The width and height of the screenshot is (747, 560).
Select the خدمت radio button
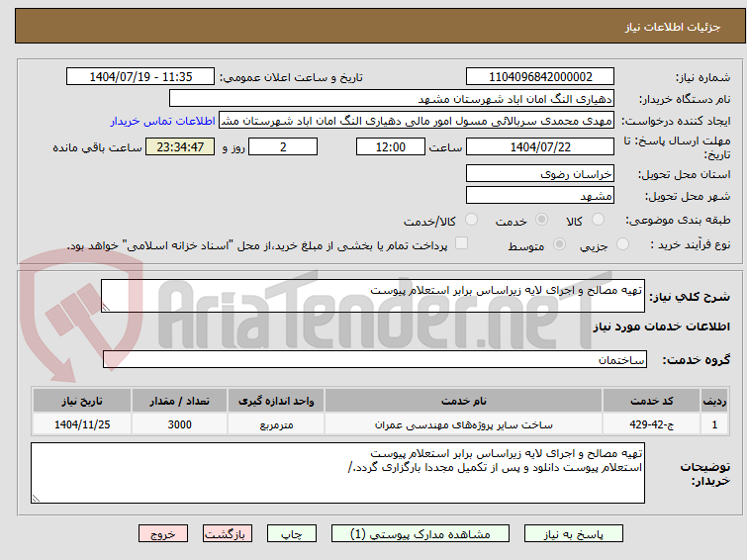pyautogui.click(x=541, y=220)
